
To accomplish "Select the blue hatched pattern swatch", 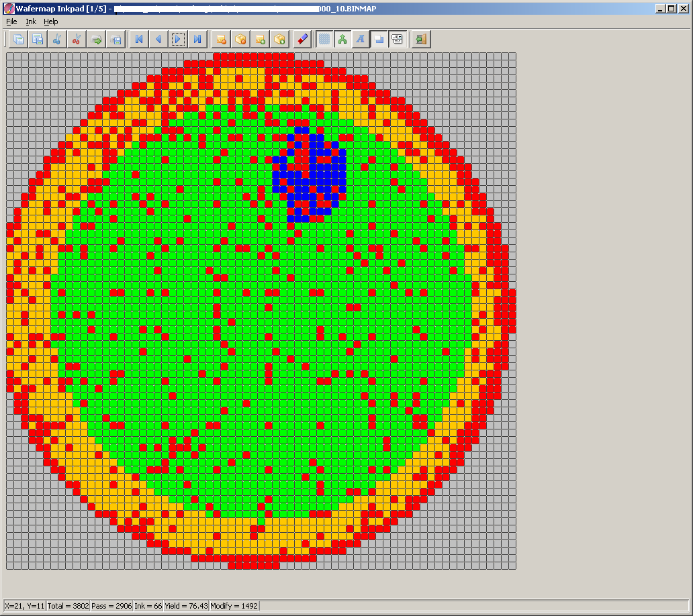I will [x=323, y=39].
